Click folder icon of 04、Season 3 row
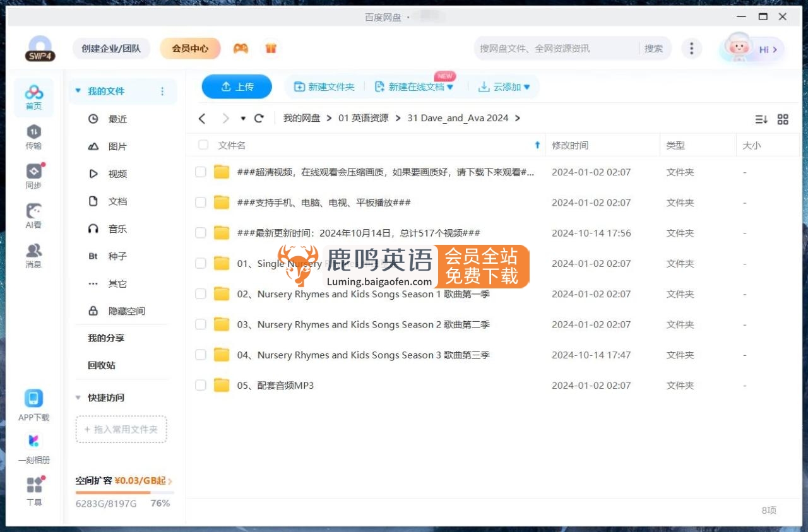Image resolution: width=808 pixels, height=532 pixels. 222,355
